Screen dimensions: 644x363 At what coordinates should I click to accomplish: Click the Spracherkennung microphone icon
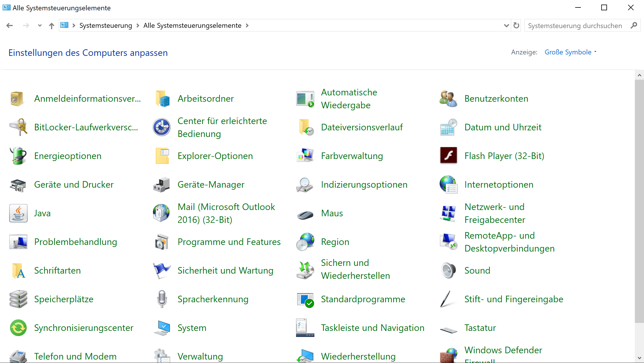click(162, 299)
